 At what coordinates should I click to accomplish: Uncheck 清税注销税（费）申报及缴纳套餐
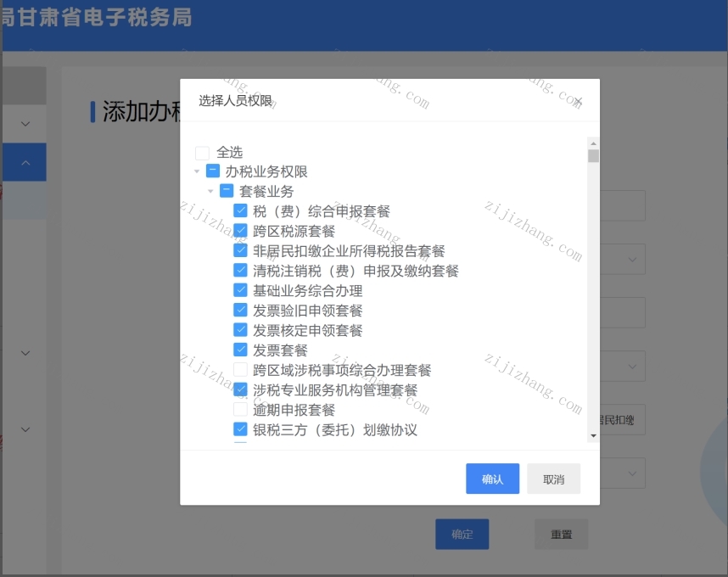click(240, 270)
